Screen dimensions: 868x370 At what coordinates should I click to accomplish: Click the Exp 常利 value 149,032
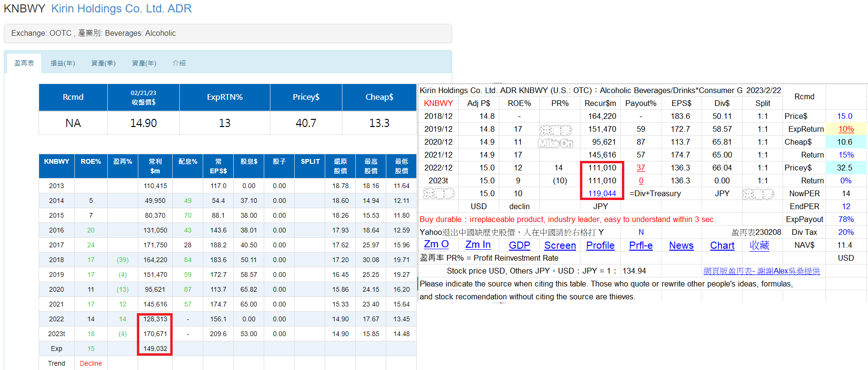point(155,349)
